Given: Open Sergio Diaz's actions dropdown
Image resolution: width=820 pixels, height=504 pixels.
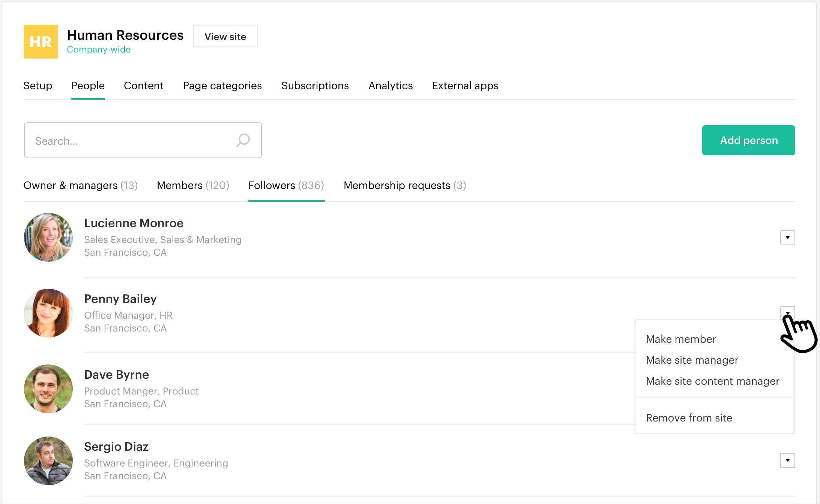Looking at the screenshot, I should (787, 460).
